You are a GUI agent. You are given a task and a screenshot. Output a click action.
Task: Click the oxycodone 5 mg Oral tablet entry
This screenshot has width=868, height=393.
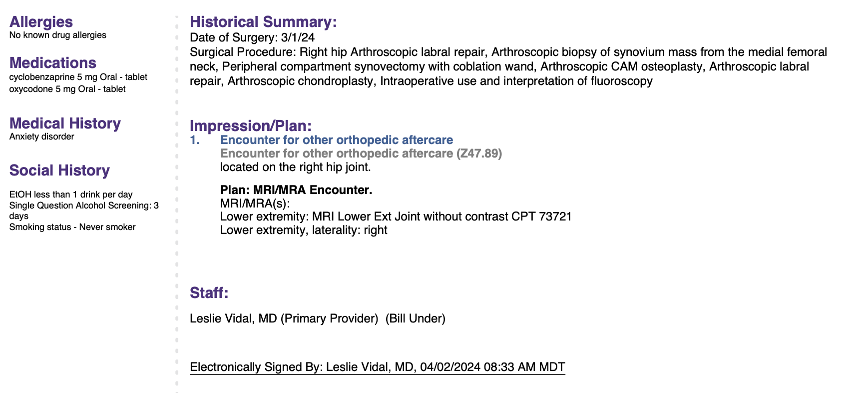[67, 89]
